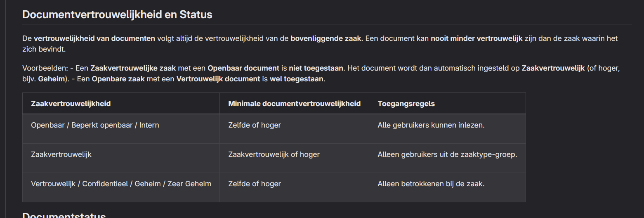Click the bold term "Zaakvertrouwelijke zaak"

[133, 68]
